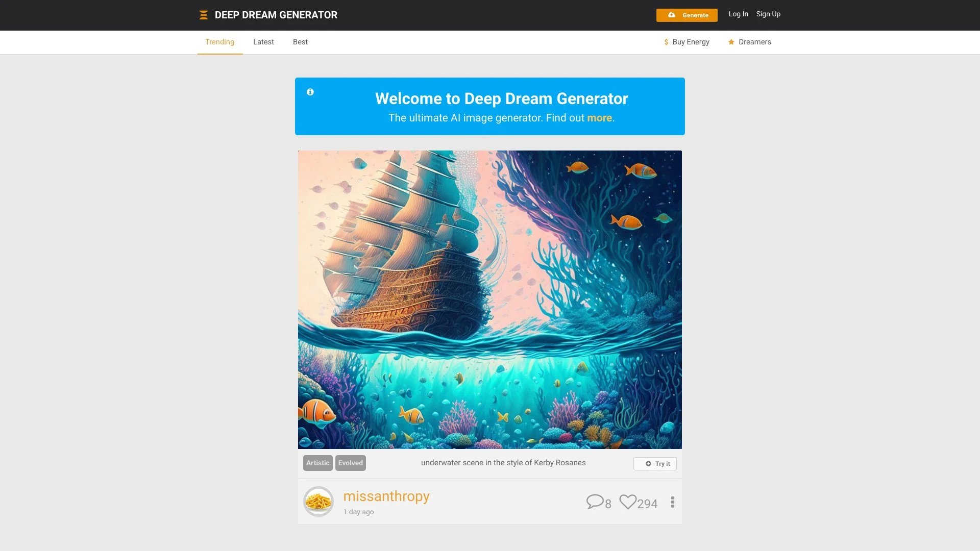Click the Dreamers star icon

pyautogui.click(x=731, y=42)
